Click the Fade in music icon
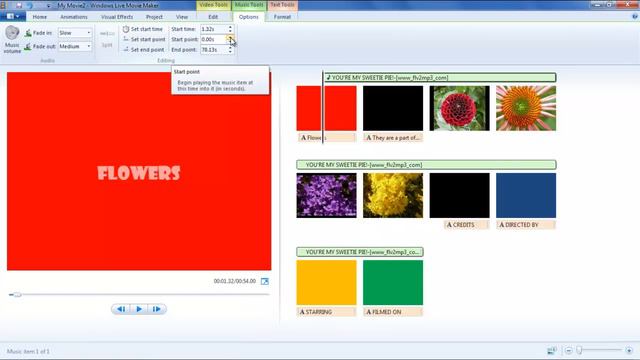This screenshot has height=360, width=640. (28, 33)
